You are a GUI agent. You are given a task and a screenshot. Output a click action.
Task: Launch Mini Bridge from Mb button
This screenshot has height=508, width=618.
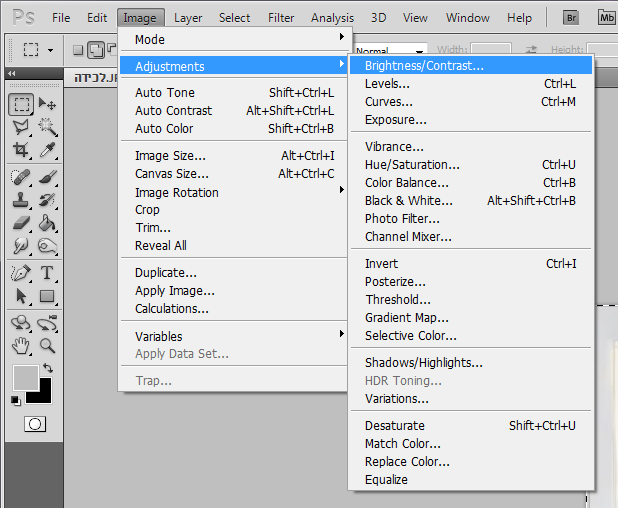[x=607, y=18]
